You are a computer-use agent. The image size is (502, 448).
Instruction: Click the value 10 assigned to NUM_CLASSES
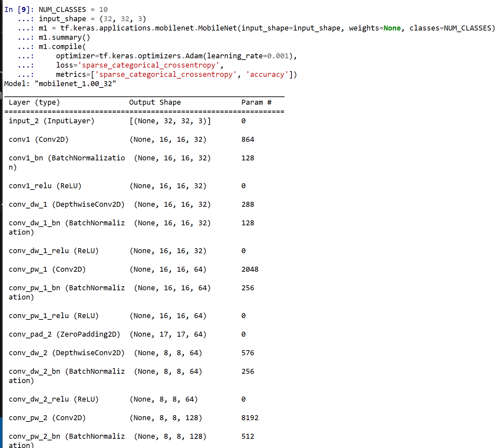[103, 10]
